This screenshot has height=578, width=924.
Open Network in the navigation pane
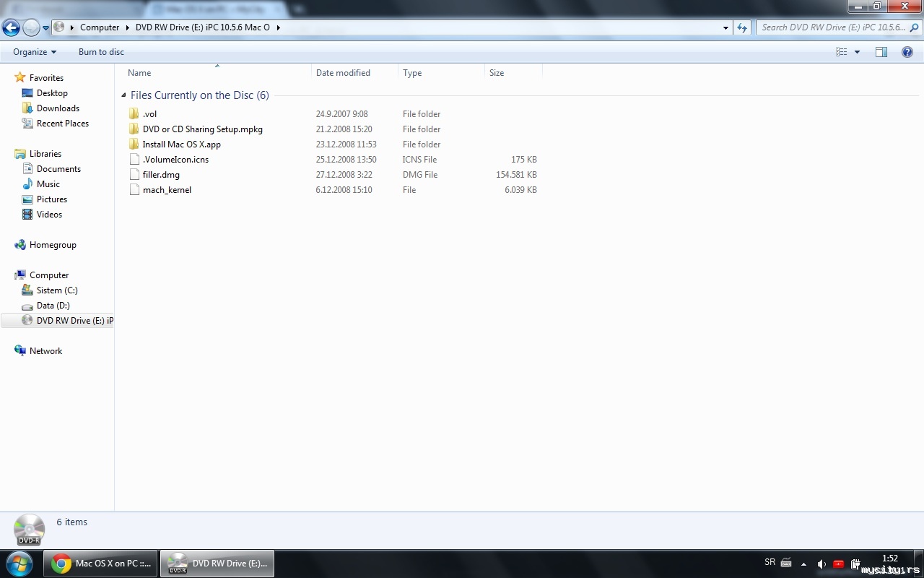(45, 351)
